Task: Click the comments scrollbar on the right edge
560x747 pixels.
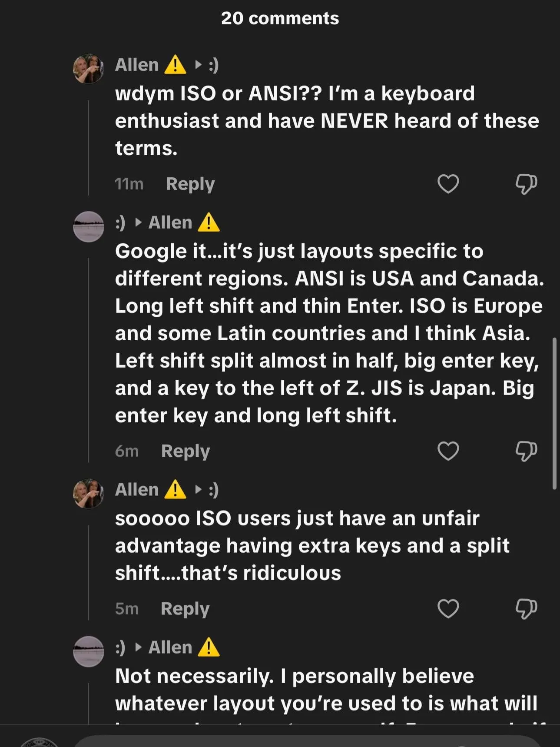Action: coord(554,413)
